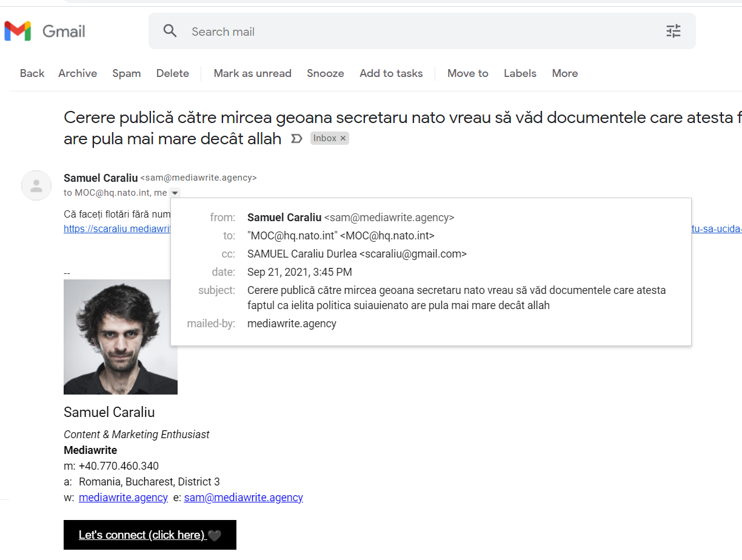Click mailed-by value mediawrite.agency
Viewport: 742px width, 560px height.
pos(292,324)
